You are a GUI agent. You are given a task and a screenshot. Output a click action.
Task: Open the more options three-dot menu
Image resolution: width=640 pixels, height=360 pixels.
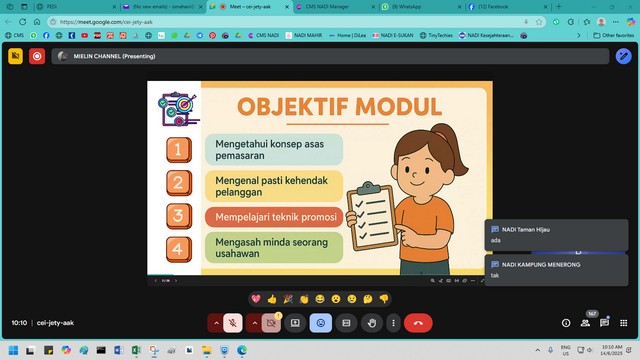click(393, 323)
